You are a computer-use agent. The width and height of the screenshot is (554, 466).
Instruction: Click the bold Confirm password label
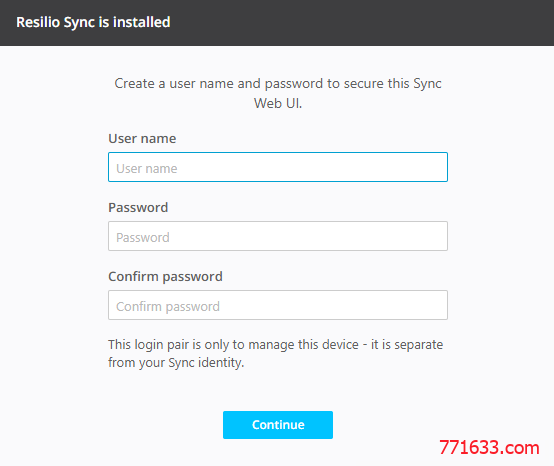click(x=165, y=277)
